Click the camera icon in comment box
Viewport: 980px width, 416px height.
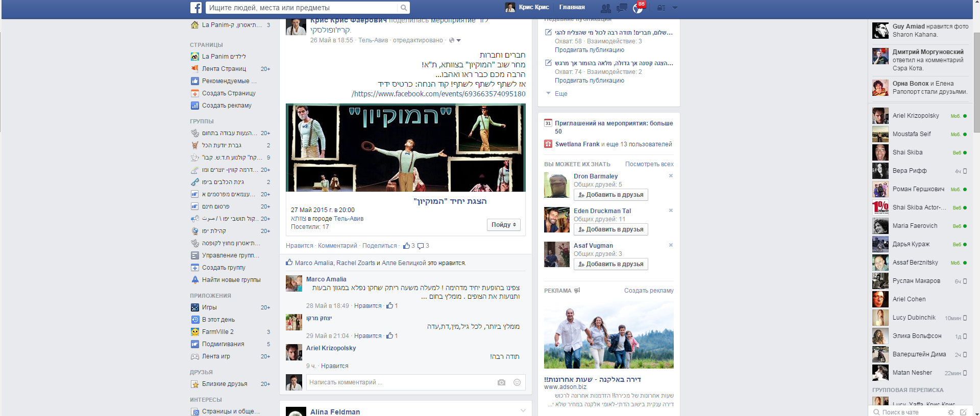coord(501,382)
